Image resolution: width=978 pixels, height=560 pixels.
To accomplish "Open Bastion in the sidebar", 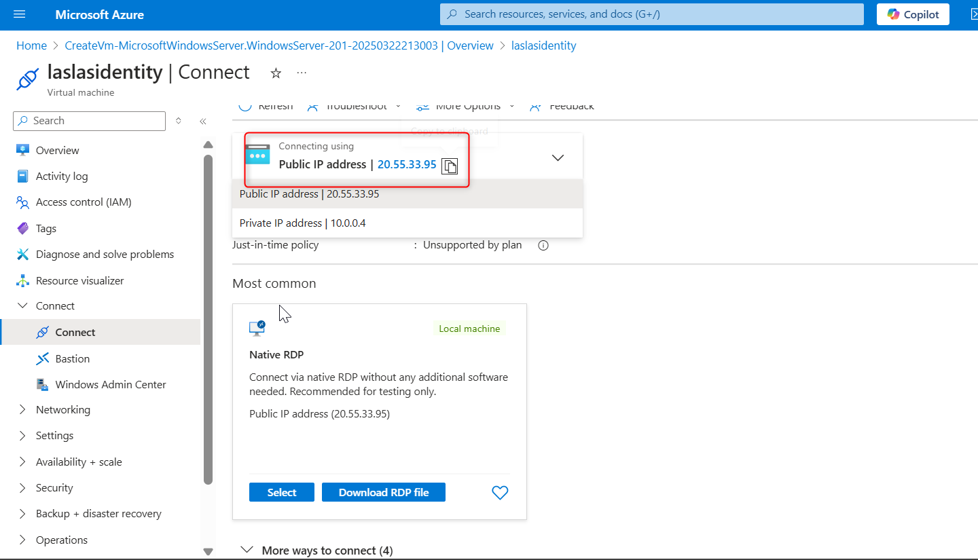I will pos(73,359).
